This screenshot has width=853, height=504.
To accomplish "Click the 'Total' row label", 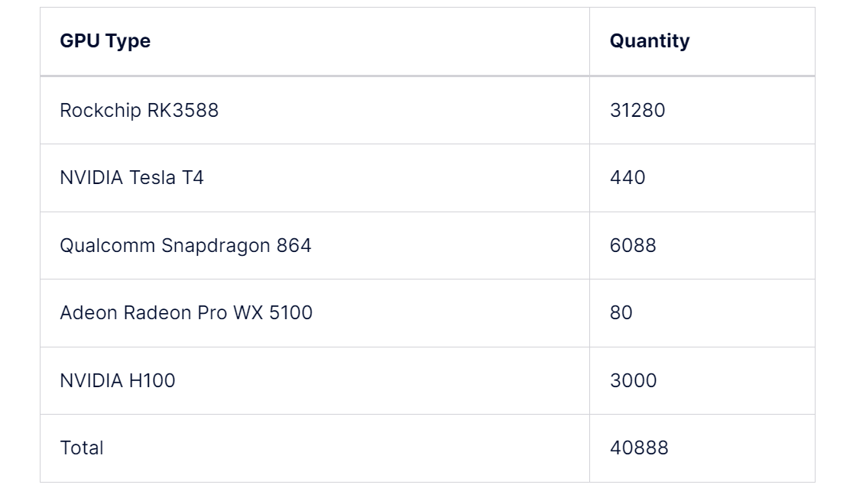I will click(81, 448).
